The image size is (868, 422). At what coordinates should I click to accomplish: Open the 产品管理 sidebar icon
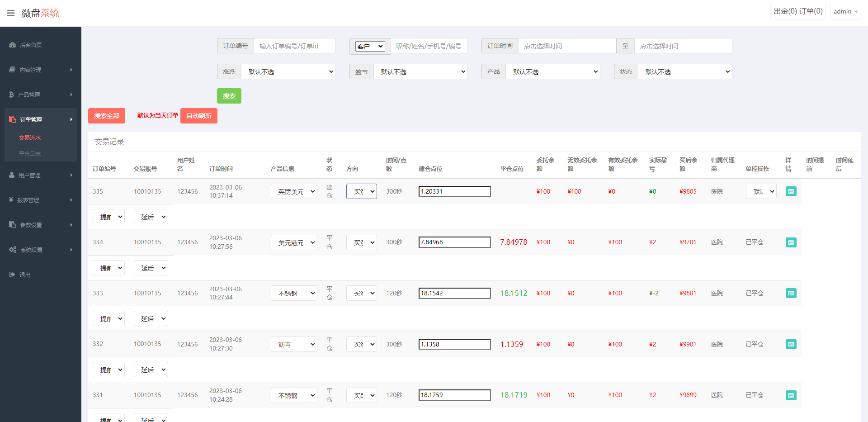click(x=12, y=95)
